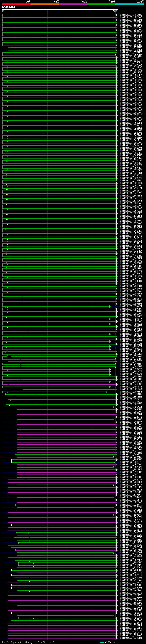The width and height of the screenshot is (146, 644).
Task: Click the =100char. scale legend
Action: (111, 642)
